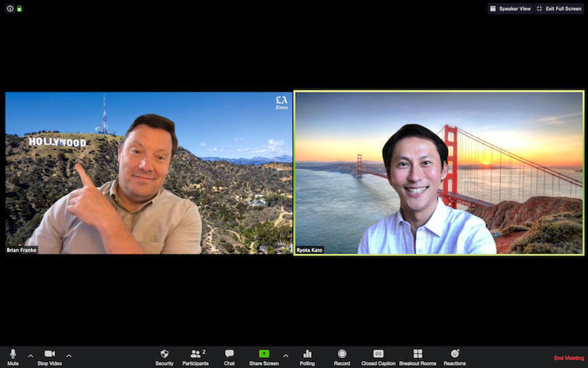Click the Brian Franke name label
Screen dimensions: 588x368
[x=21, y=250]
